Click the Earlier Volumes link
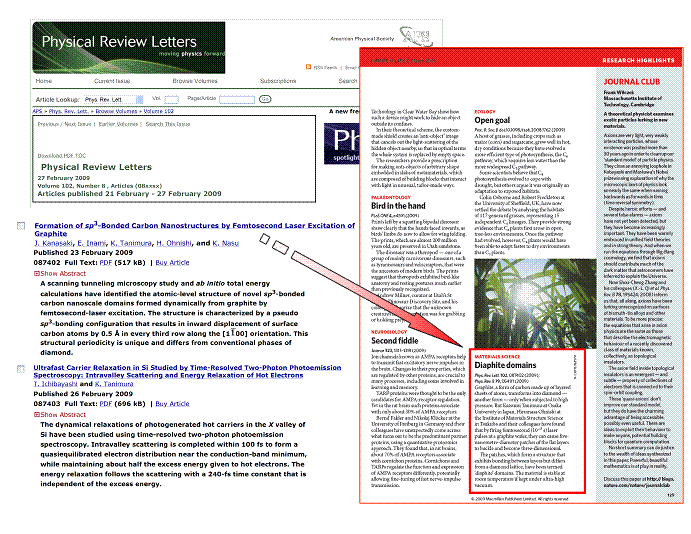This screenshot has height=534, width=691. pos(127,124)
